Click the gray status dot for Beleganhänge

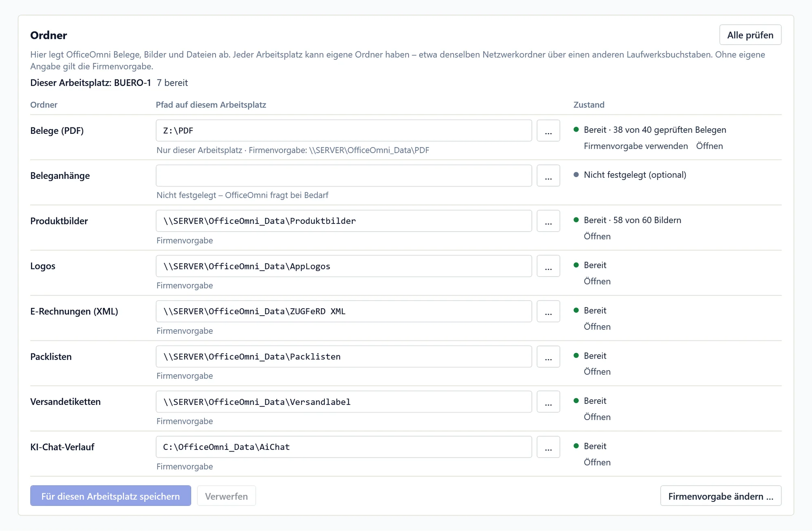click(x=576, y=175)
